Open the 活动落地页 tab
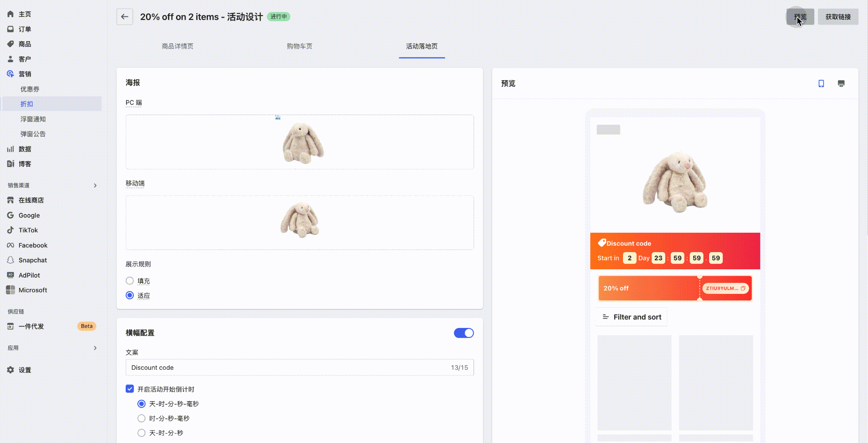The image size is (868, 443). click(x=422, y=46)
